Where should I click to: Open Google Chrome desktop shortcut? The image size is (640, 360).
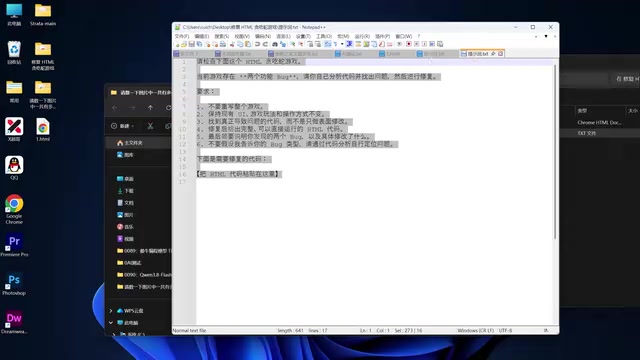(x=14, y=209)
